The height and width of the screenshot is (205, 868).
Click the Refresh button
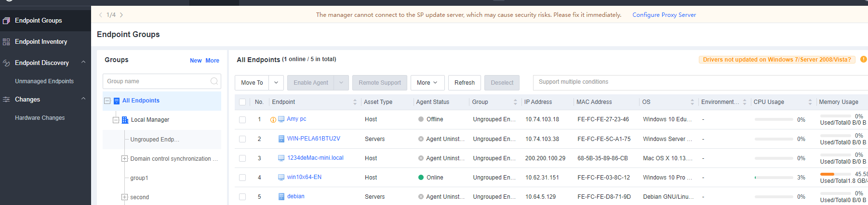(464, 83)
